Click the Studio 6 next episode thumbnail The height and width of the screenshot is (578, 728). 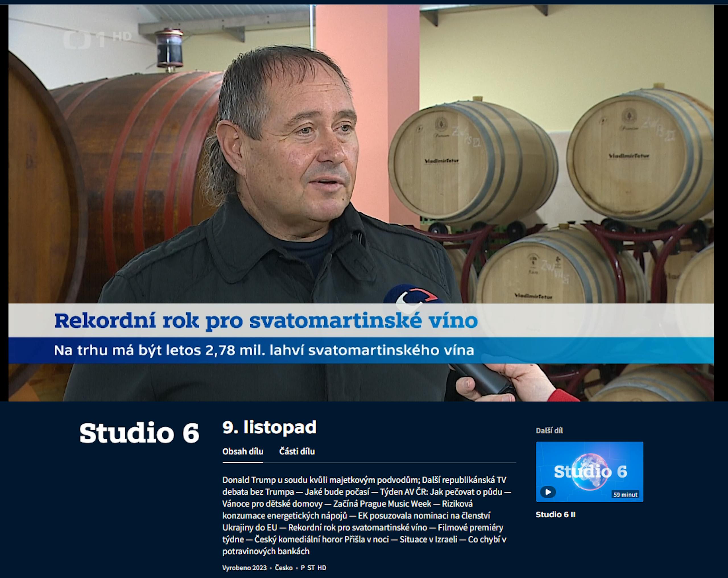point(590,472)
